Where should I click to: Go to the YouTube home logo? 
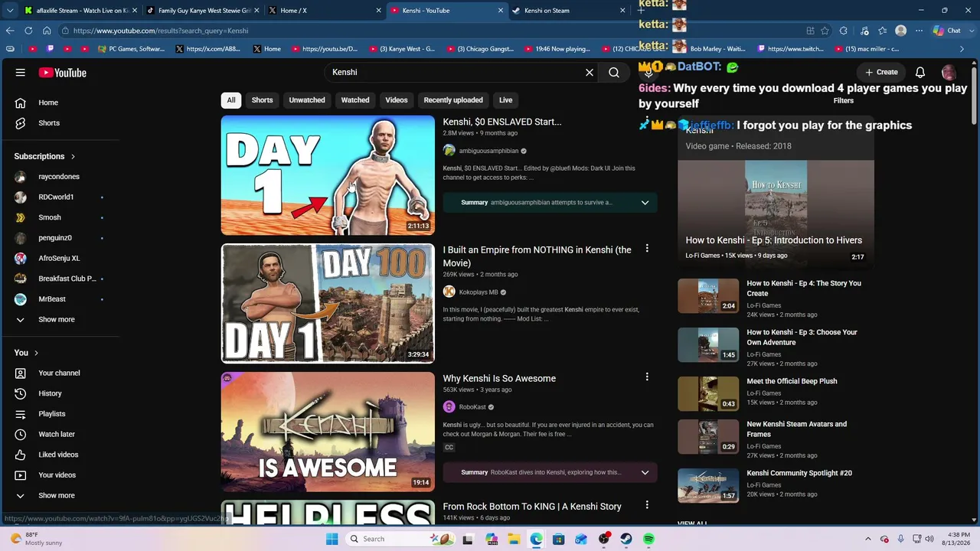63,73
